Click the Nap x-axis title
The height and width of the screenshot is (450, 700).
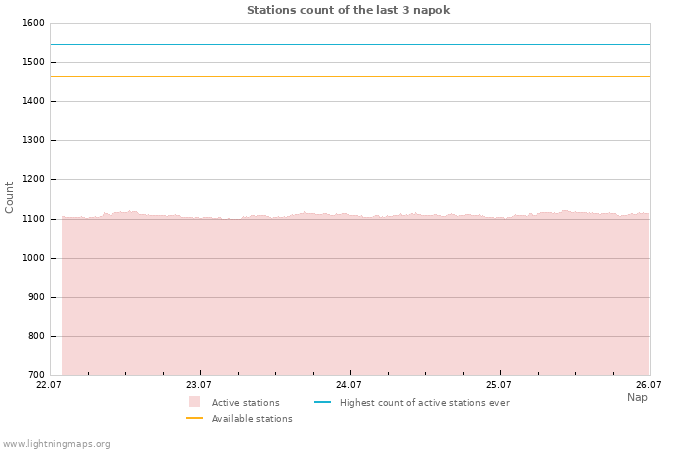[637, 397]
